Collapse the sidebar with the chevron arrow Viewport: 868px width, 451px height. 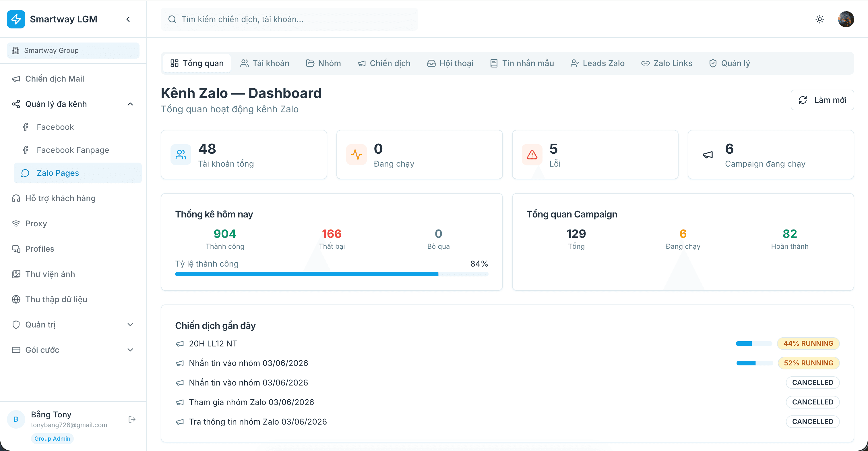pyautogui.click(x=128, y=19)
